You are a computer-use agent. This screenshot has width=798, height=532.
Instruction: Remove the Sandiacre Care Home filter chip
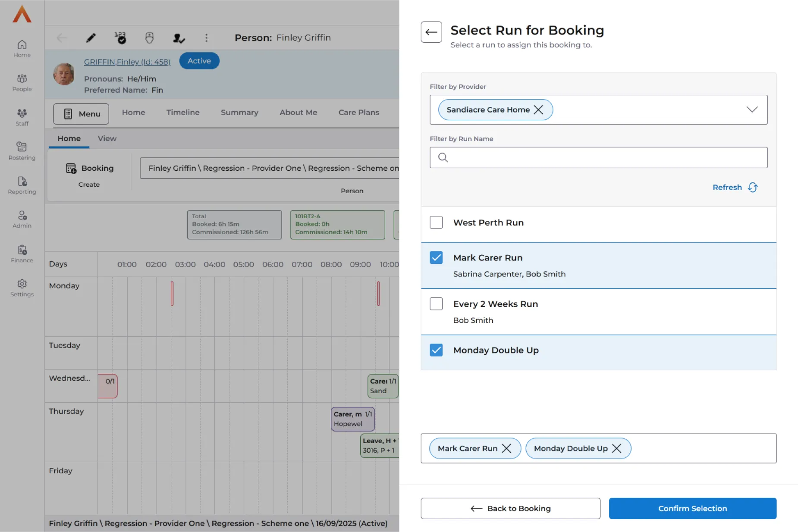[538, 110]
